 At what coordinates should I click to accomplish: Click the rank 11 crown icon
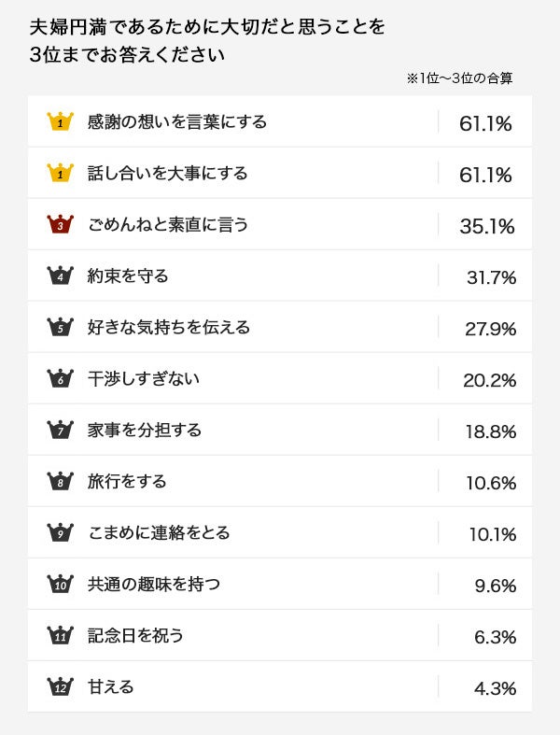[x=60, y=635]
